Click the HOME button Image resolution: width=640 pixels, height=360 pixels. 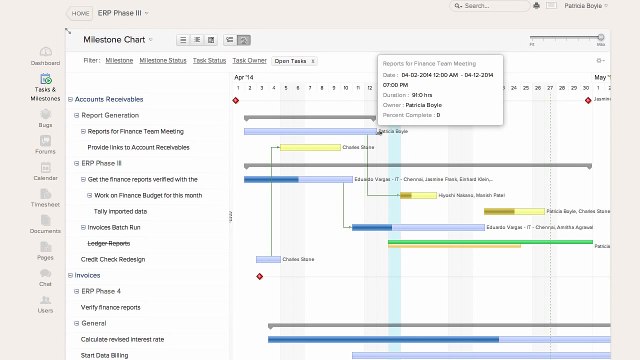pos(80,13)
